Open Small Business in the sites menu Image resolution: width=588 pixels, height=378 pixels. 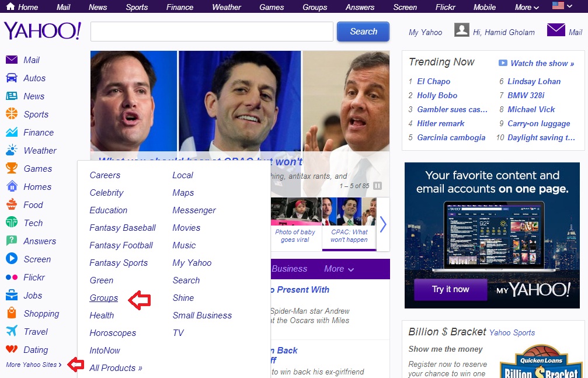tap(202, 315)
